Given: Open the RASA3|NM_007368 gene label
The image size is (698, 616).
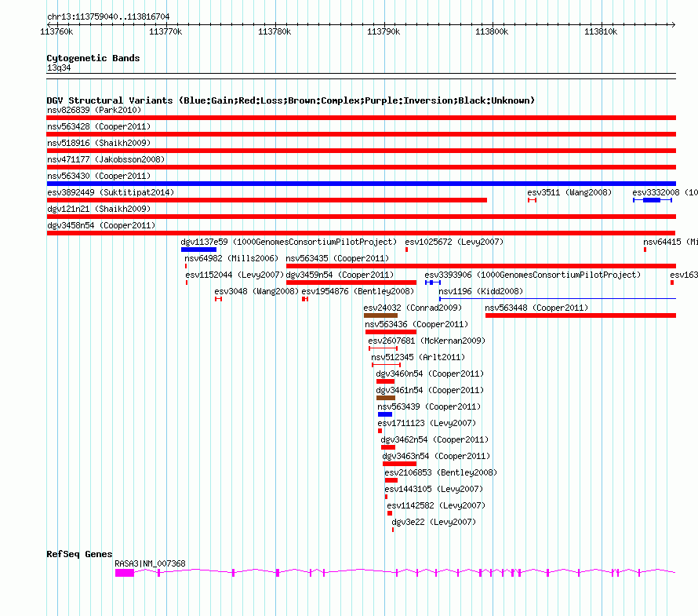Looking at the screenshot, I should pyautogui.click(x=150, y=563).
